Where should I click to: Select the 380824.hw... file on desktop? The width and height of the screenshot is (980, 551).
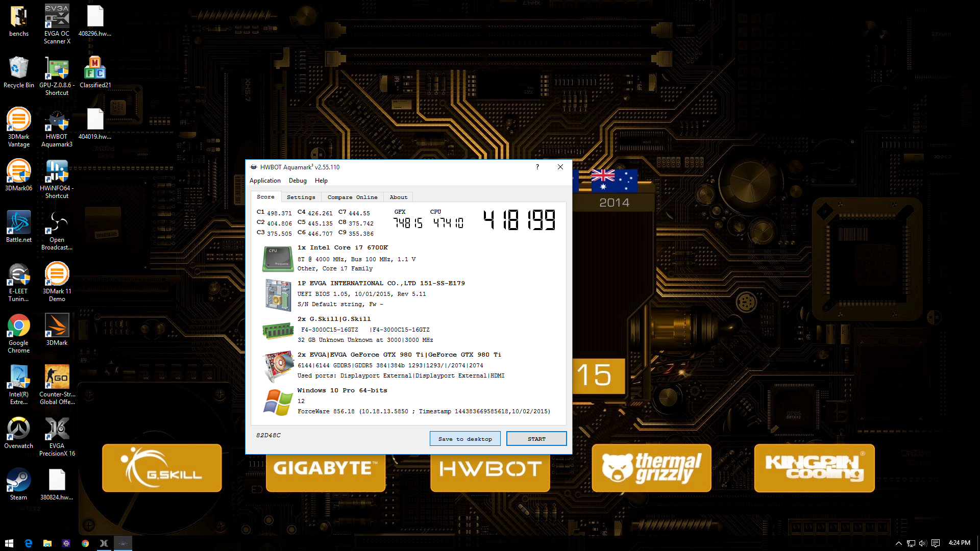click(x=57, y=485)
